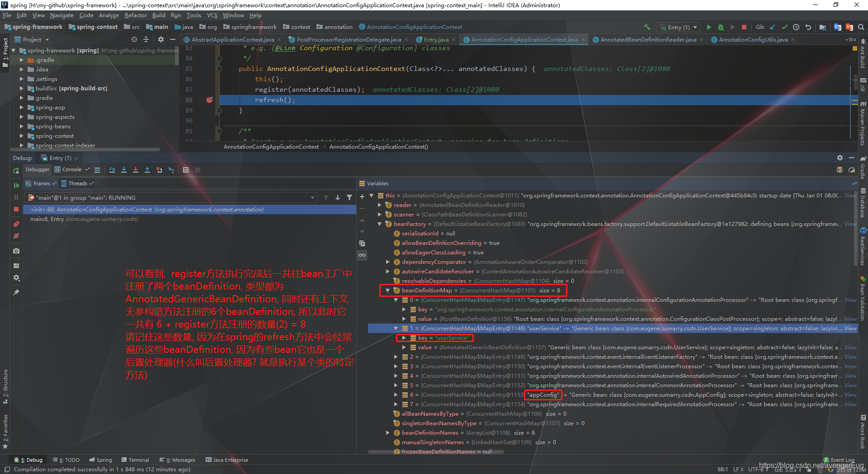
Task: Open the TODO tool window button
Action: pos(66,460)
